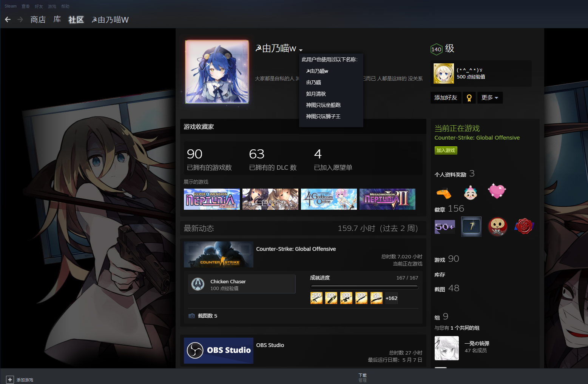Open the ☭由乃喵W navigation tab
Image resolution: width=588 pixels, height=384 pixels.
point(110,20)
